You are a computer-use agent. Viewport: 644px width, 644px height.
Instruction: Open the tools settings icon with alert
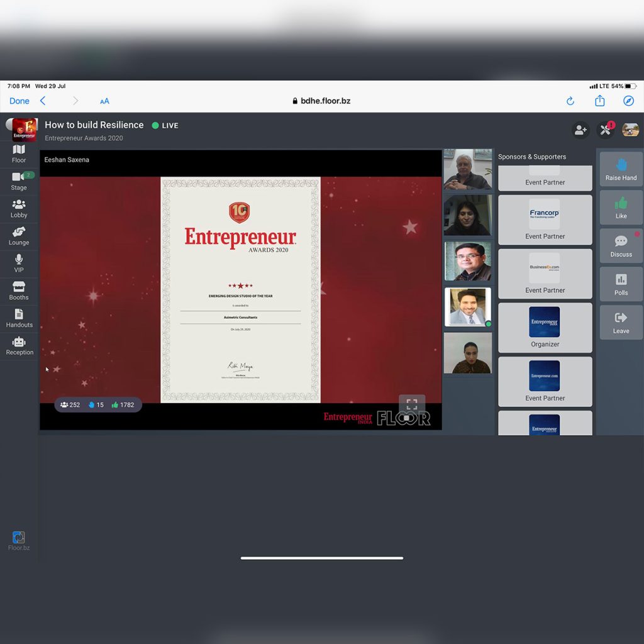point(606,130)
